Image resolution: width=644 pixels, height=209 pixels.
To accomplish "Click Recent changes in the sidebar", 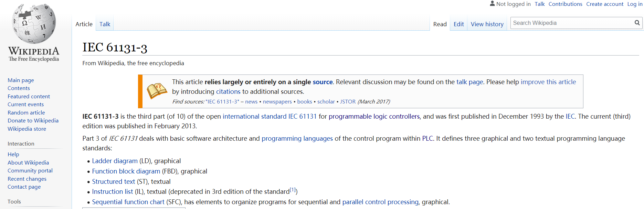I will [27, 179].
